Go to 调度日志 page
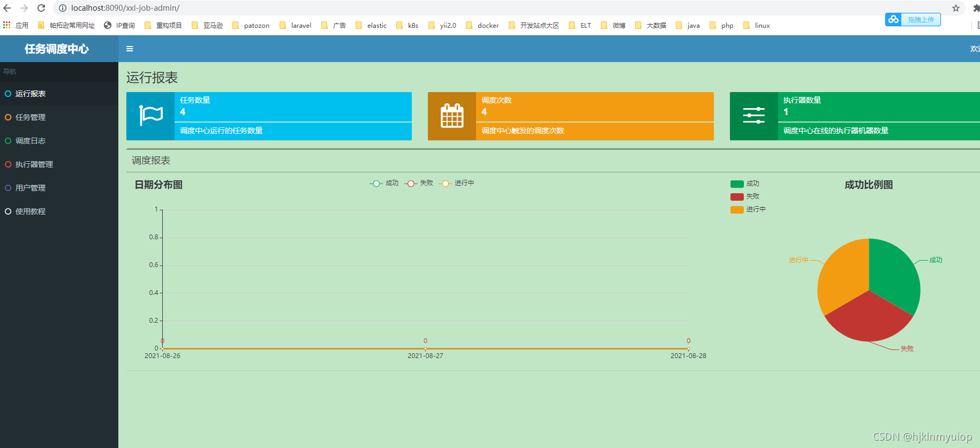The image size is (980, 448). [x=59, y=141]
